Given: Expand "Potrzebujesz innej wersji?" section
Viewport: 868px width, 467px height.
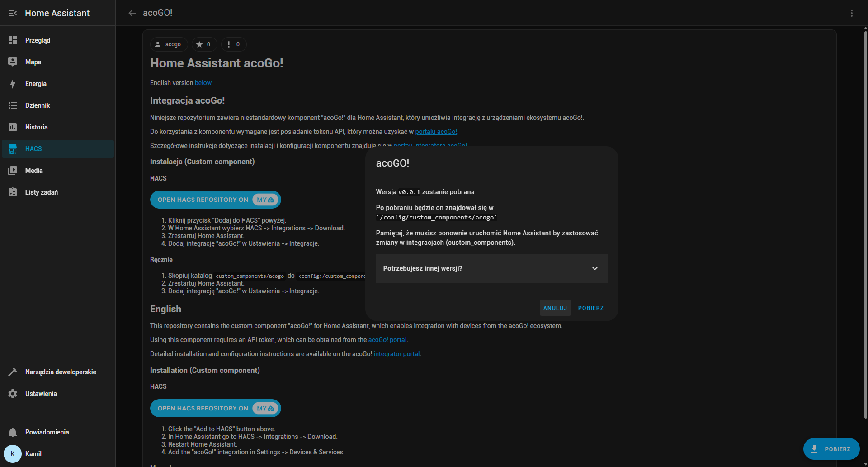Looking at the screenshot, I should pyautogui.click(x=491, y=268).
